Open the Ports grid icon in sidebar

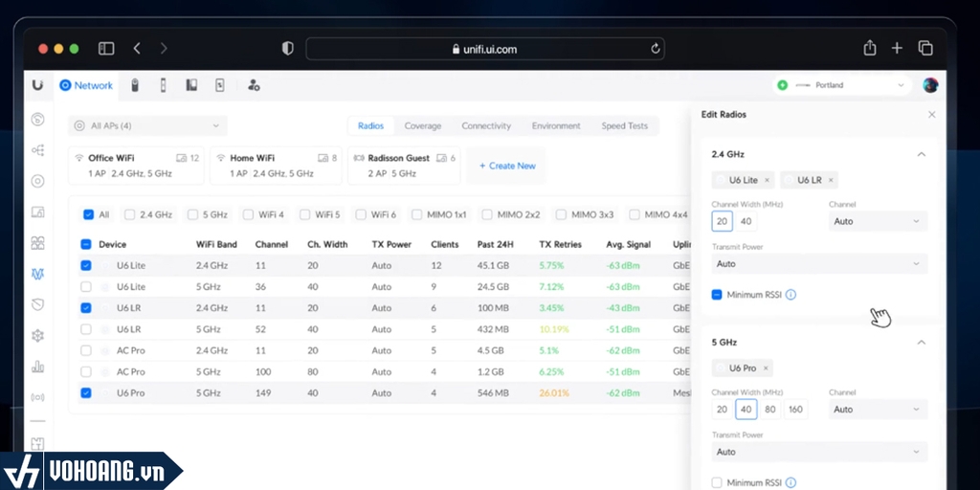point(37,242)
